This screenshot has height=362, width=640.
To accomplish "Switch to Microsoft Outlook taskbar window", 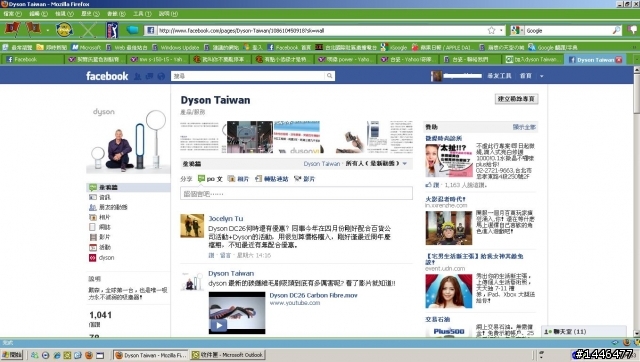I will point(228,355).
